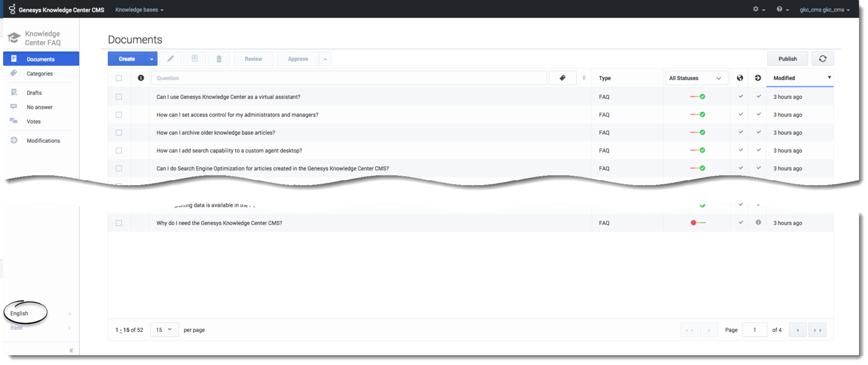Check the 'Search Engine Optimization' row checkbox
Image resolution: width=868 pixels, height=365 pixels.
118,168
